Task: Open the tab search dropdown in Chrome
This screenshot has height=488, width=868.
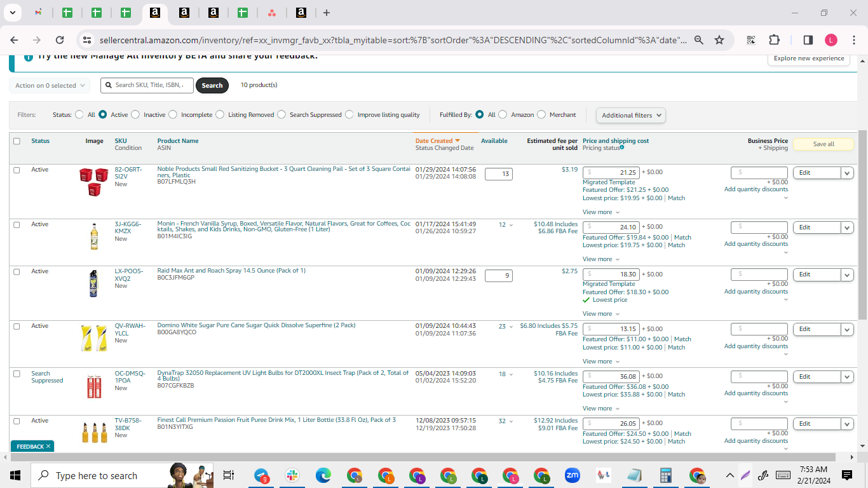Action: [12, 13]
